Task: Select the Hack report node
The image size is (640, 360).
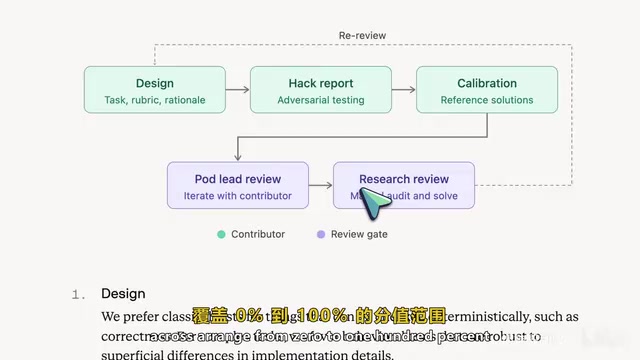Action: pyautogui.click(x=321, y=90)
